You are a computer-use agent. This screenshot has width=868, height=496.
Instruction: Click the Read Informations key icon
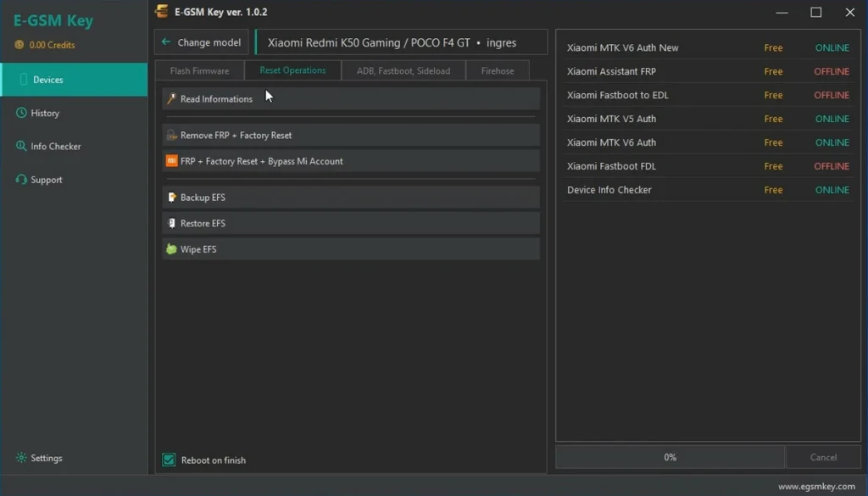tap(171, 98)
